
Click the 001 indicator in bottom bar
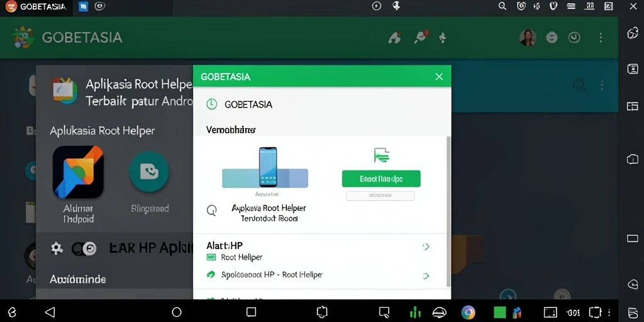[x=574, y=313]
